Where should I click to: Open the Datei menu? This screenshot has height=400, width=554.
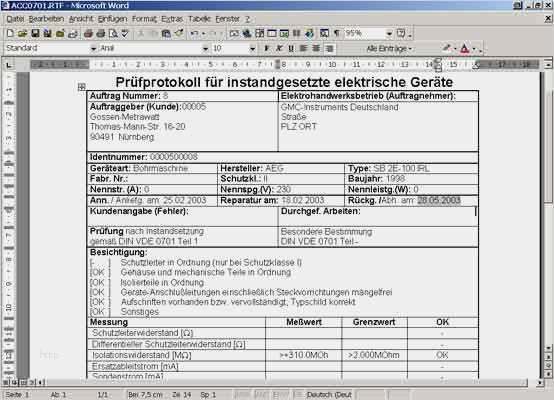point(15,19)
